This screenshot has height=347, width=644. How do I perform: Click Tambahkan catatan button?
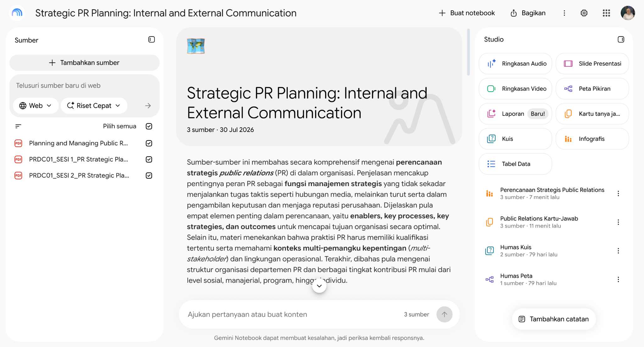(x=554, y=319)
